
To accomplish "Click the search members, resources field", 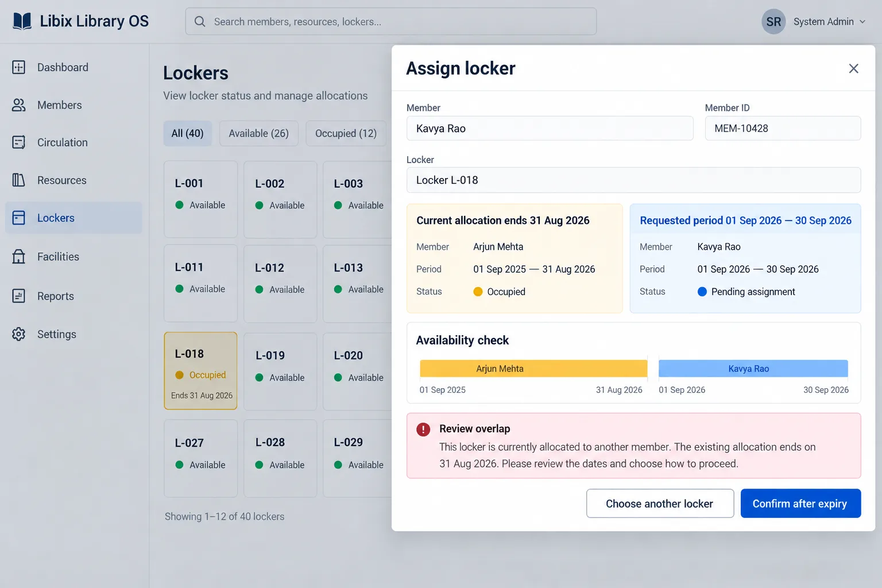I will (x=390, y=21).
